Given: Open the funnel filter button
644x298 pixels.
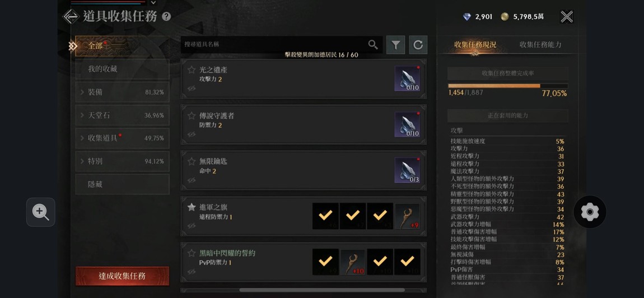Looking at the screenshot, I should pos(395,44).
